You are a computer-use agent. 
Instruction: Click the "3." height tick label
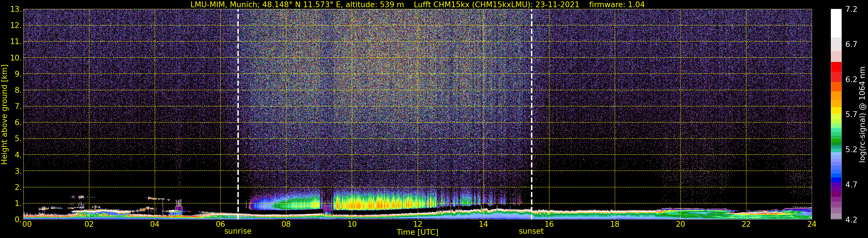tap(18, 171)
